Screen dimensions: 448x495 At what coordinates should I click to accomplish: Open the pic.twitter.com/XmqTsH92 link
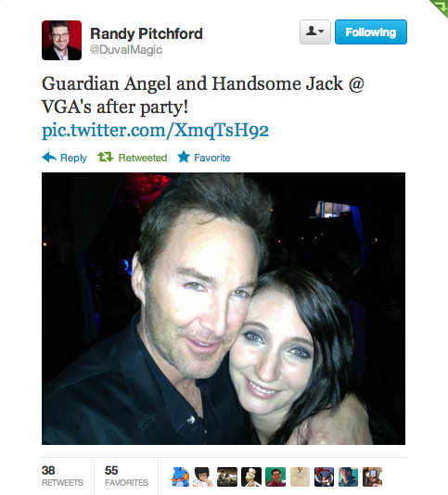tap(155, 130)
